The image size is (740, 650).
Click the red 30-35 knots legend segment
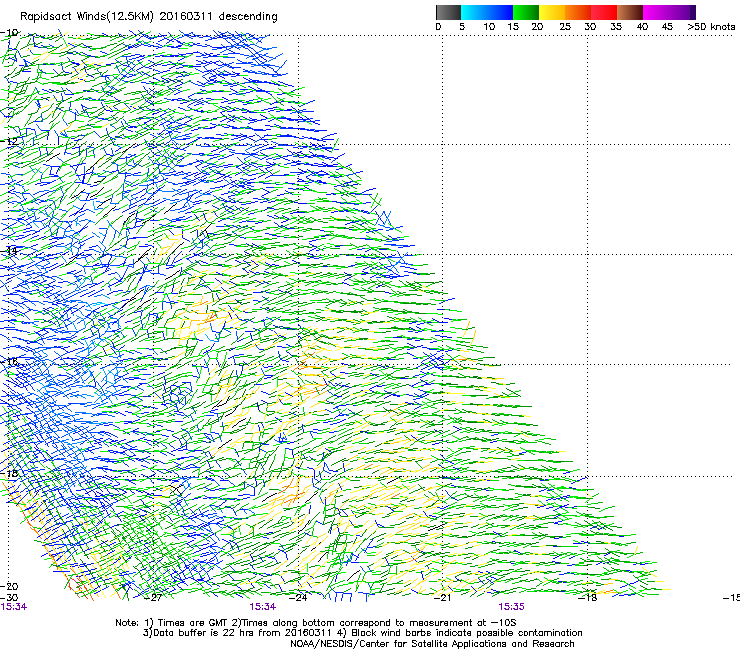604,12
